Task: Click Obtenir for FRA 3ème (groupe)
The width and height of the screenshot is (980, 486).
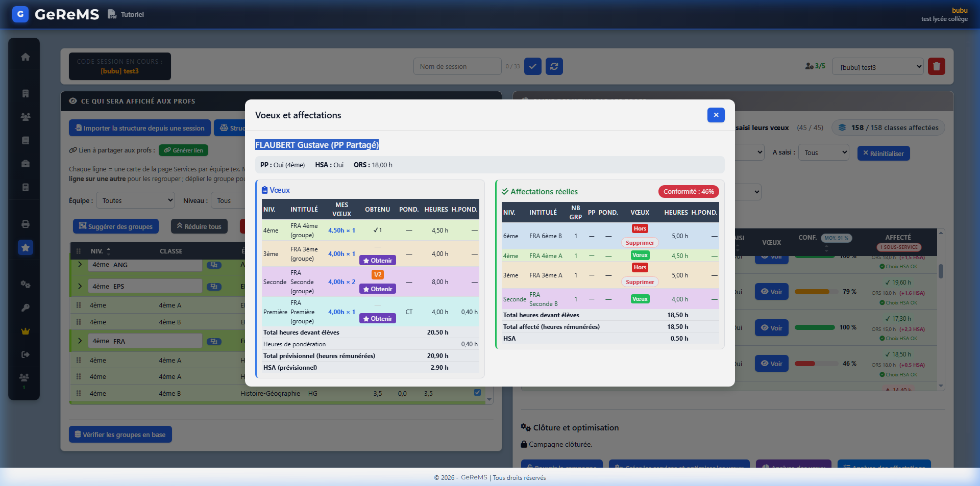Action: click(378, 261)
